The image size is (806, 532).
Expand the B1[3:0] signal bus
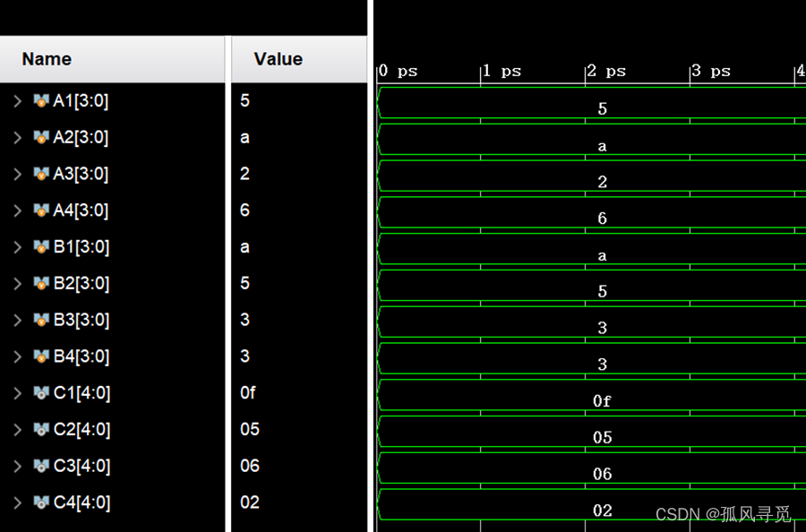pyautogui.click(x=18, y=247)
